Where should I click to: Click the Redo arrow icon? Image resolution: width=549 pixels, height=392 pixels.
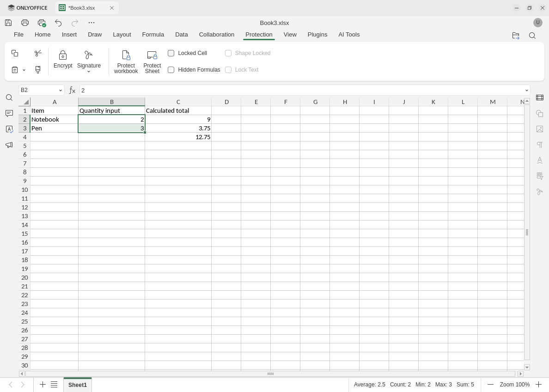(x=74, y=23)
